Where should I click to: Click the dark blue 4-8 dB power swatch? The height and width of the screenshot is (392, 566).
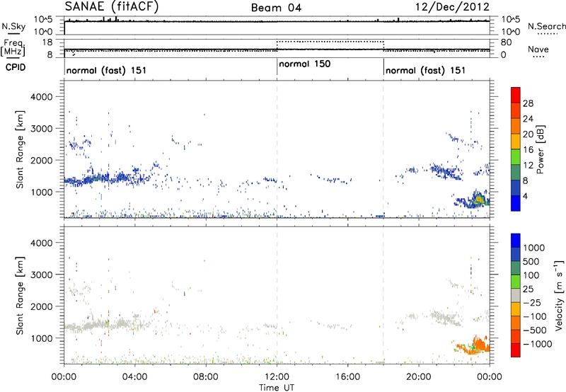tap(516, 188)
